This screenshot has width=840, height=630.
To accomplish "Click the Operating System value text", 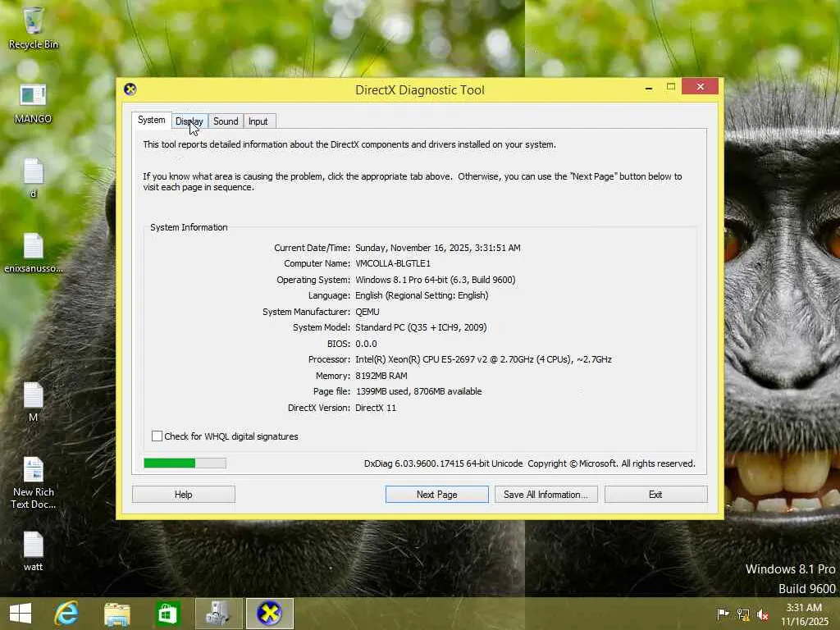I will pos(435,280).
